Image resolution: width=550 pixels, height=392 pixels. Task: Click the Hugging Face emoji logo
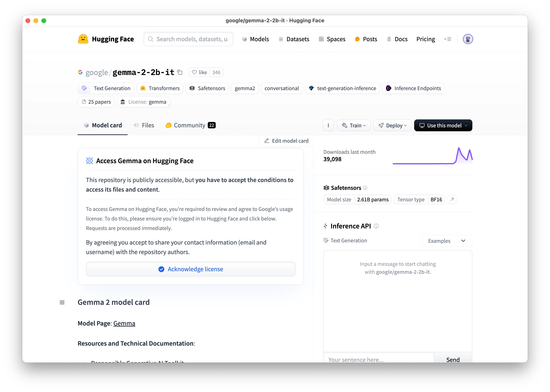pos(83,39)
